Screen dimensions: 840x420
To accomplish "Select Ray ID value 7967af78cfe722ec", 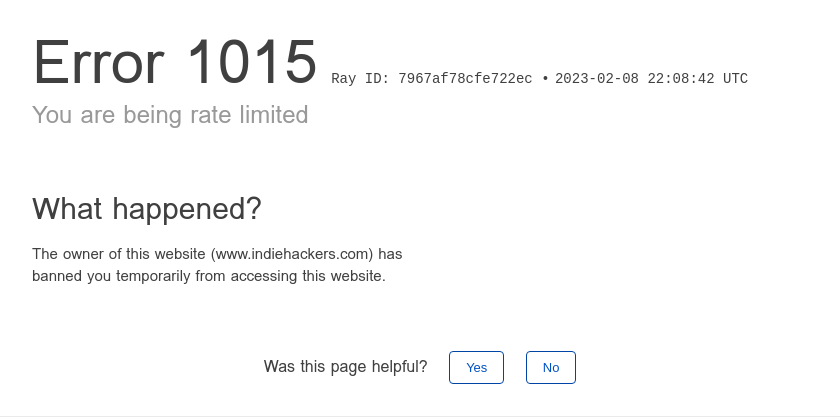I will click(465, 79).
